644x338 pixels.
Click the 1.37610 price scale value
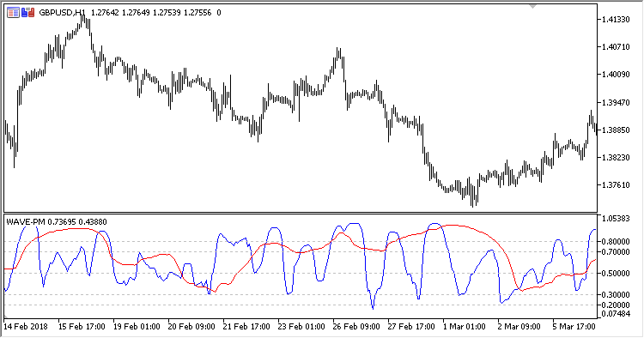pos(616,185)
